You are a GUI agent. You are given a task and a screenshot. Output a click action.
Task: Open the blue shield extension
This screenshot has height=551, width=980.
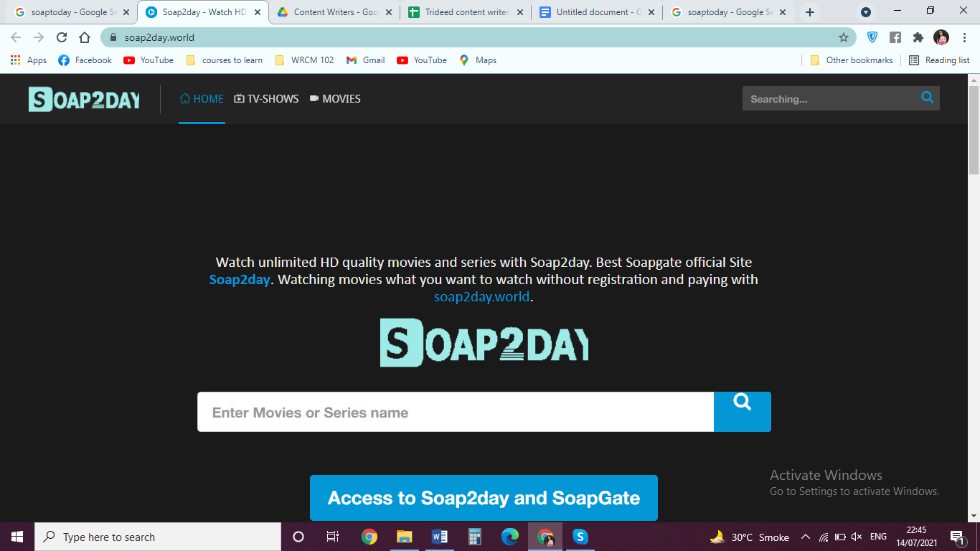(872, 37)
